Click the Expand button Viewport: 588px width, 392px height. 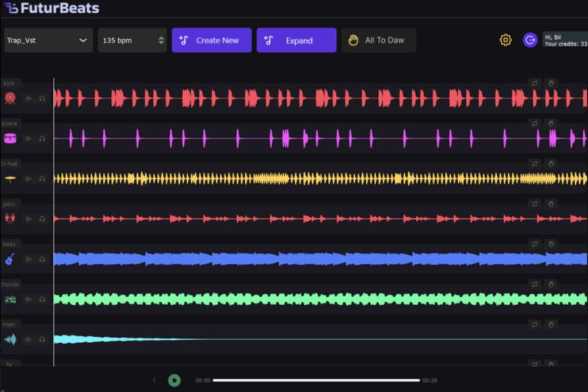click(296, 40)
